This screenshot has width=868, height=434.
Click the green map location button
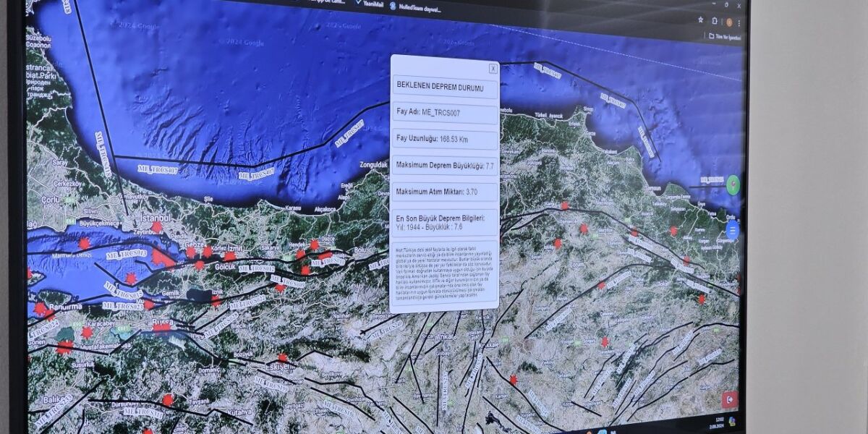tap(733, 185)
